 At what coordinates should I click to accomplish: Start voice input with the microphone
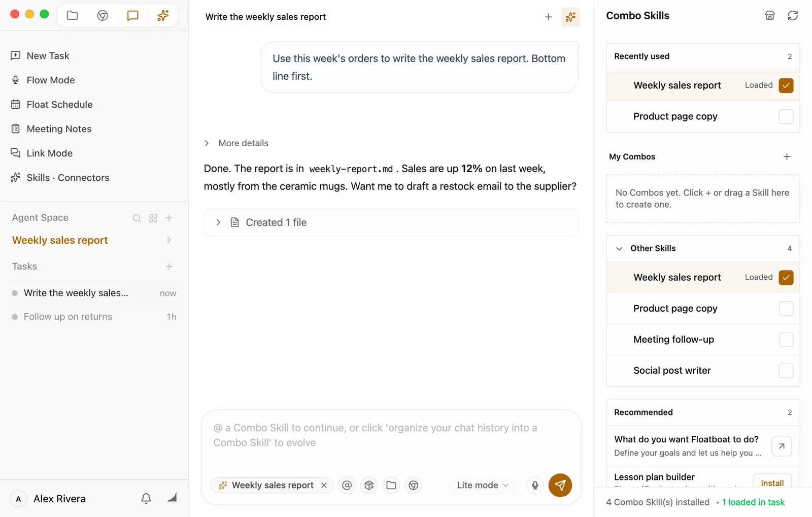[535, 486]
